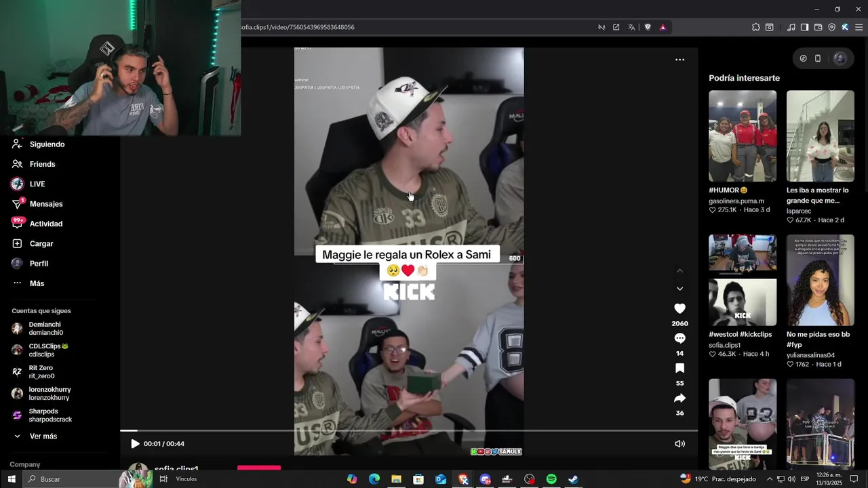Screen dimensions: 868x488
Task: Open get app phone icon
Action: 818,58
